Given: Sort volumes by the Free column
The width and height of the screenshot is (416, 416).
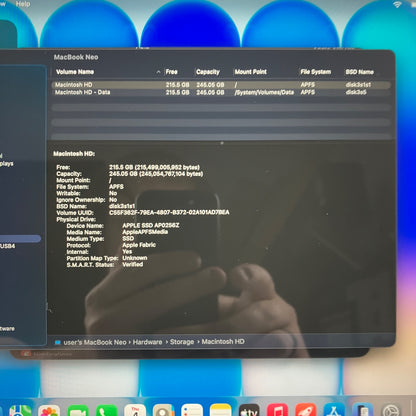Looking at the screenshot, I should pos(172,72).
